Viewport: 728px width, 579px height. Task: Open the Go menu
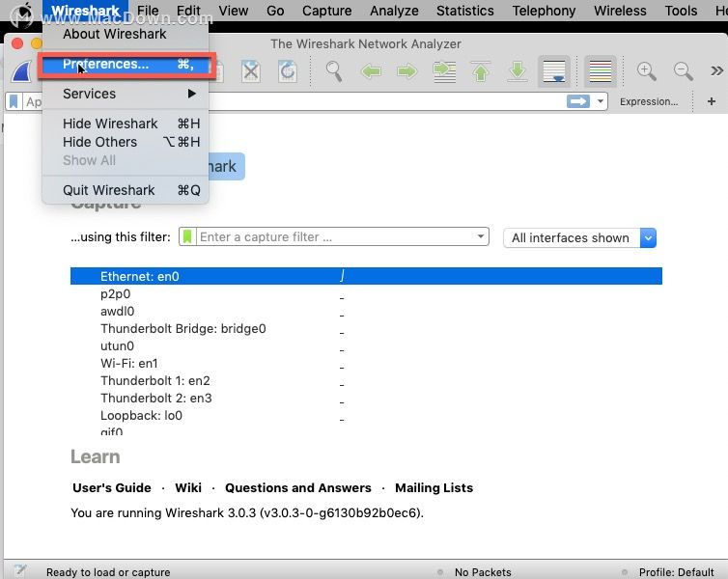[x=275, y=11]
